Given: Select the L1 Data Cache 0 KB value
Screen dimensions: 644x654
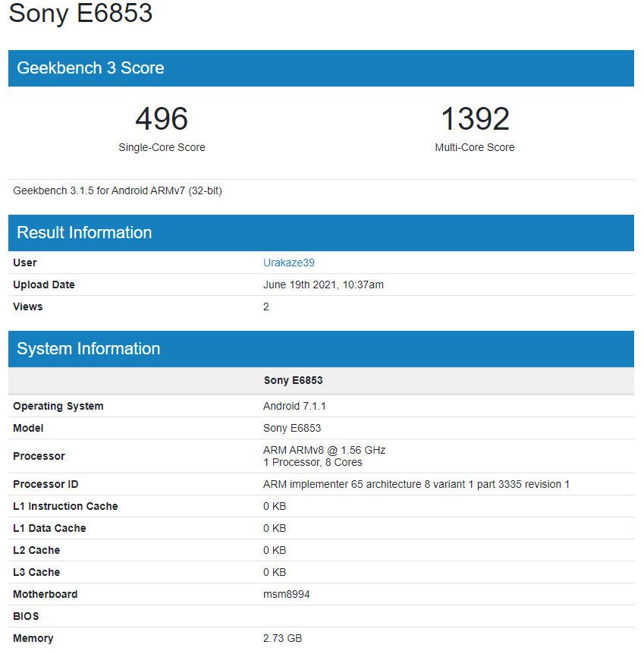Looking at the screenshot, I should tap(275, 529).
